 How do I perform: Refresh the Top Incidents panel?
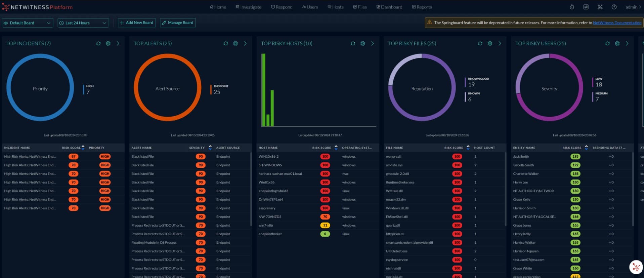[98, 43]
